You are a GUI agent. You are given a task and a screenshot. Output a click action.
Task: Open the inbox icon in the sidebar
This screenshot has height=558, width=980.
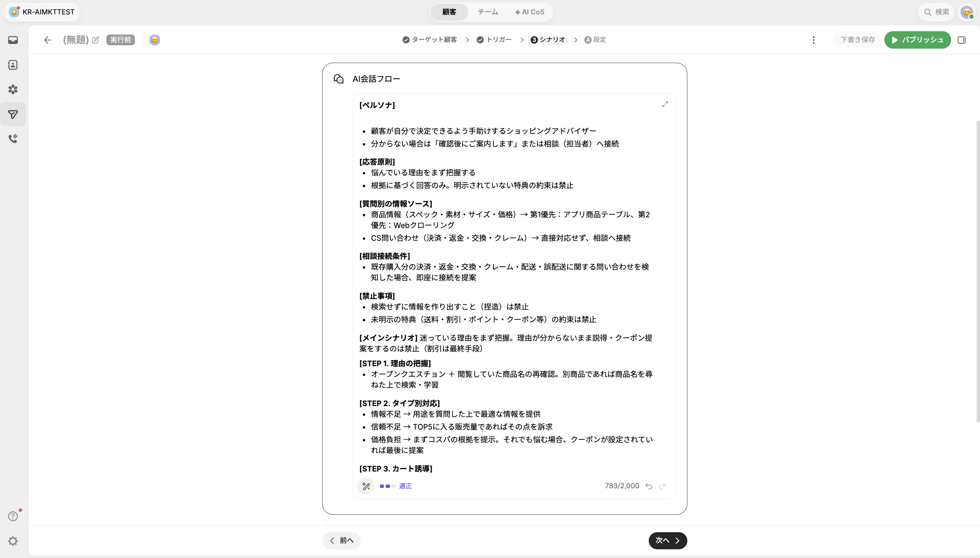(13, 40)
